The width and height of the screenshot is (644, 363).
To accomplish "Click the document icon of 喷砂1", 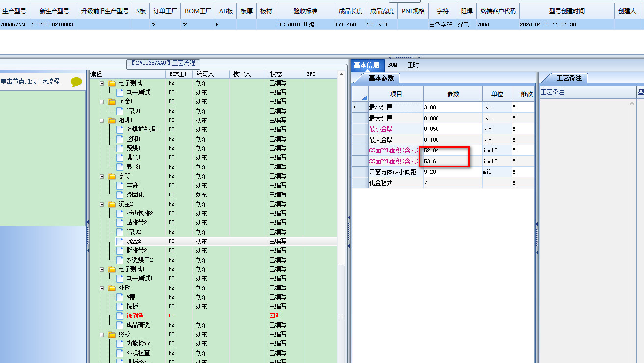I will coord(120,111).
